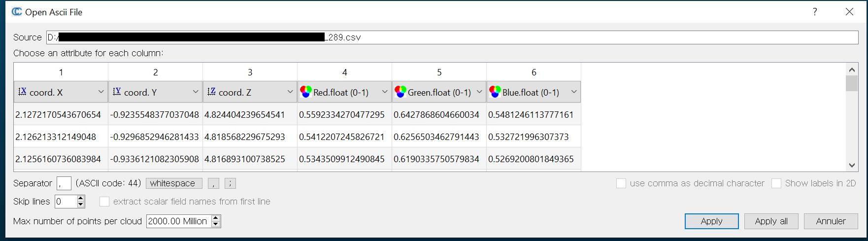Open the Red.float (0-1) attribute dropdown
Screen dimensions: 868x241
point(345,92)
